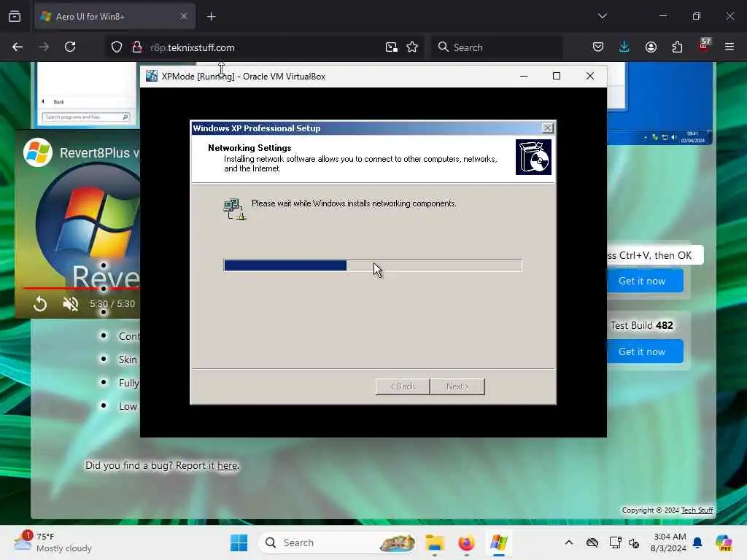Viewport: 747px width, 560px height.
Task: Click the cloud sync tray icon
Action: (592, 542)
